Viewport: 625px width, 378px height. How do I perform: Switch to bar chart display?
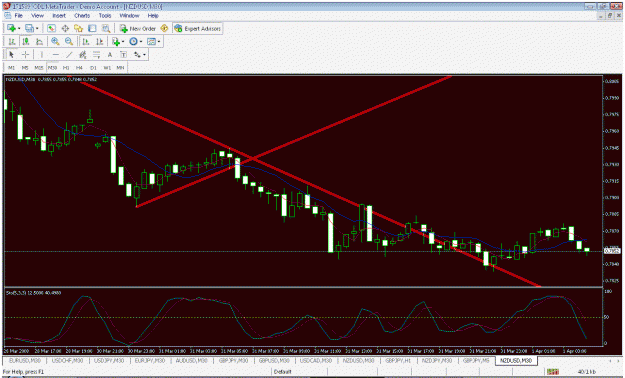click(12, 41)
